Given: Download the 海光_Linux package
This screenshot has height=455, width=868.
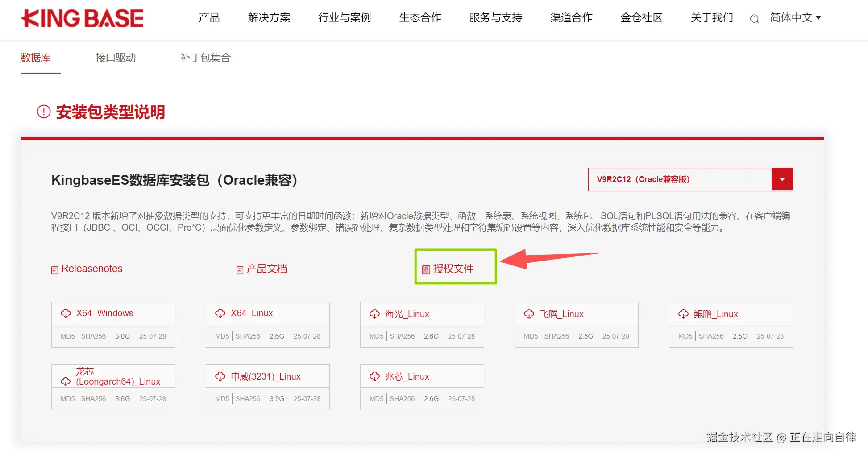Looking at the screenshot, I should point(407,314).
